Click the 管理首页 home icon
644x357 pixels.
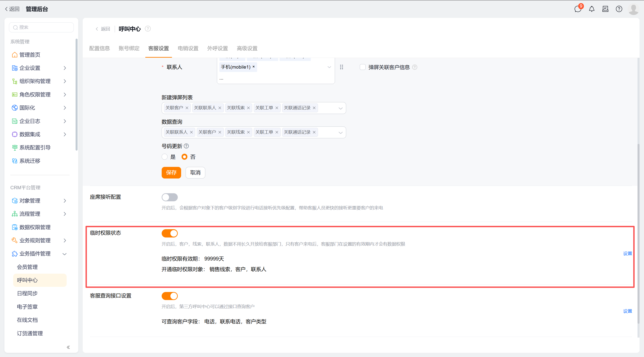coord(15,55)
